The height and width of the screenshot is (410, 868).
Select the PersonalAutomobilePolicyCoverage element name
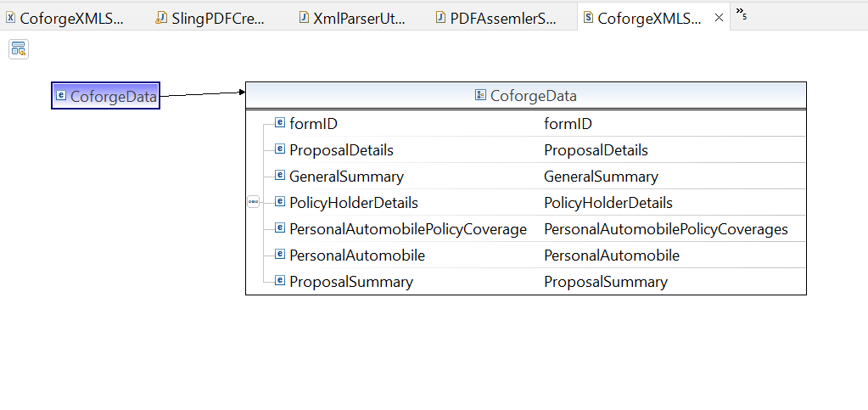408,229
